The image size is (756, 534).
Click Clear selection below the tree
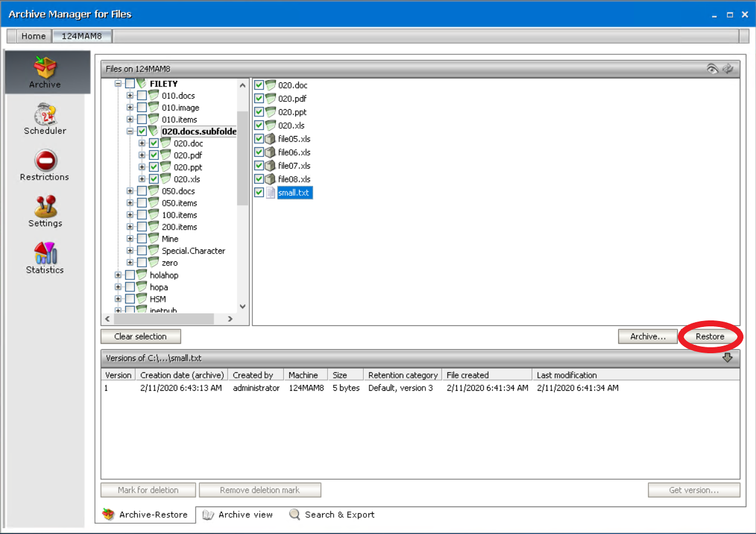pos(140,336)
